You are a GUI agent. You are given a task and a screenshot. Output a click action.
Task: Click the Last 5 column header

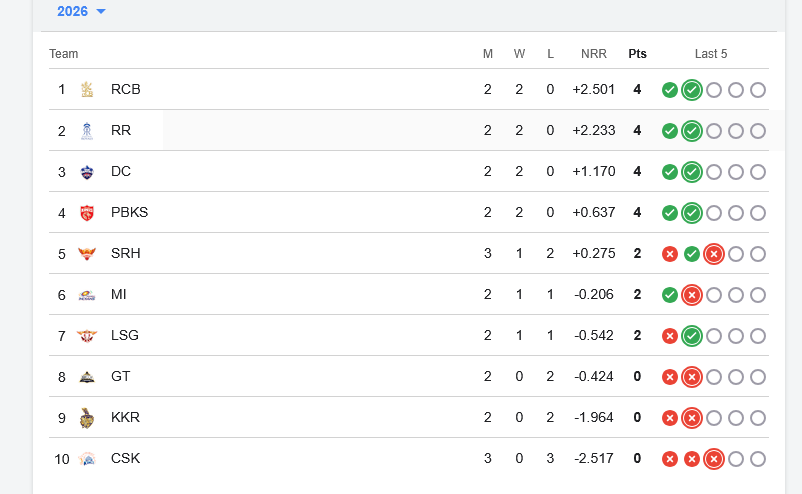(x=711, y=54)
